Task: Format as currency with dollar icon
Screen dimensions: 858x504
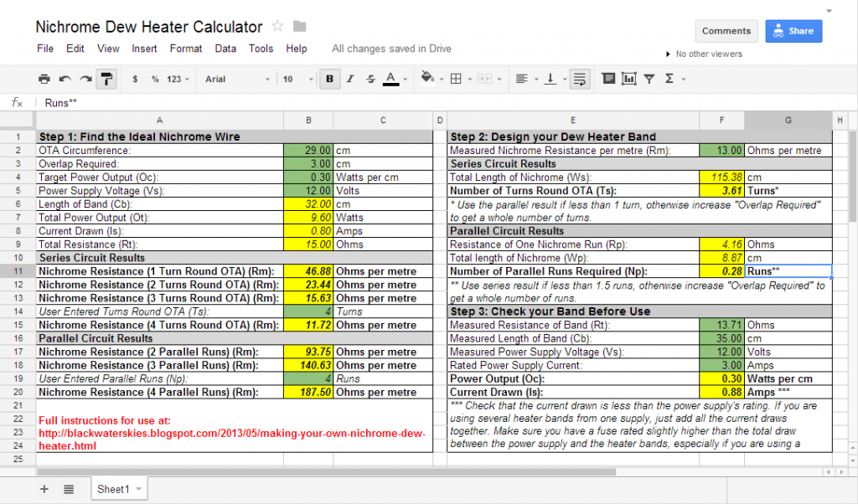Action: (x=135, y=80)
